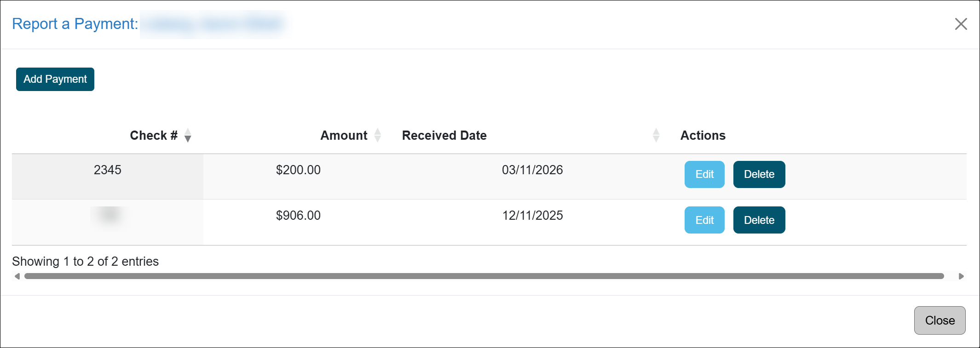Viewport: 980px width, 348px height.
Task: Edit the $200.00 payment
Action: (704, 175)
